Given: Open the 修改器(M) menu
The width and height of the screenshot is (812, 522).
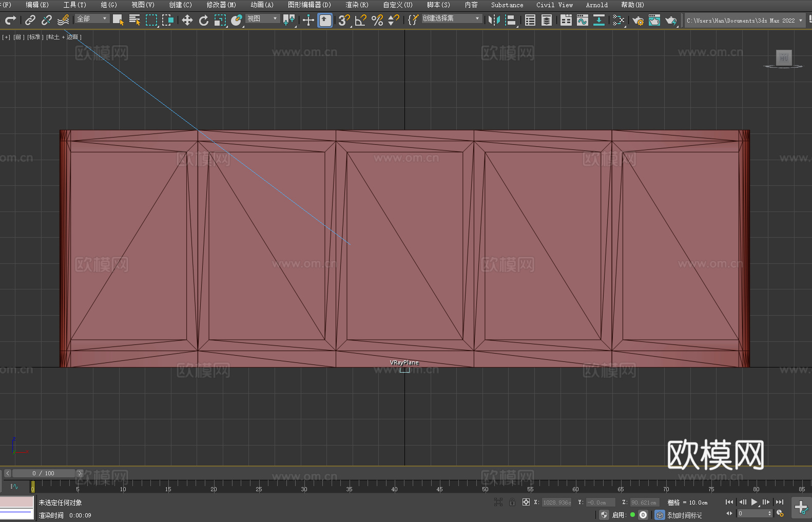Looking at the screenshot, I should 221,5.
